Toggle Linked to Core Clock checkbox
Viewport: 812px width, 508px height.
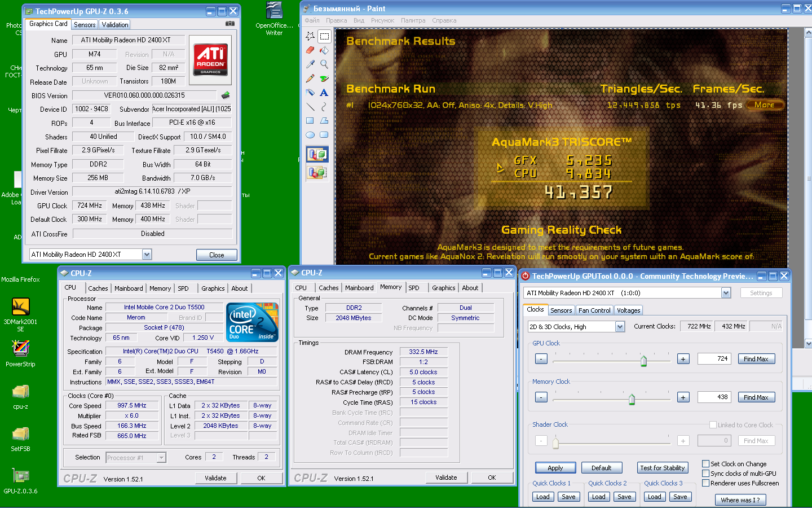click(x=713, y=425)
